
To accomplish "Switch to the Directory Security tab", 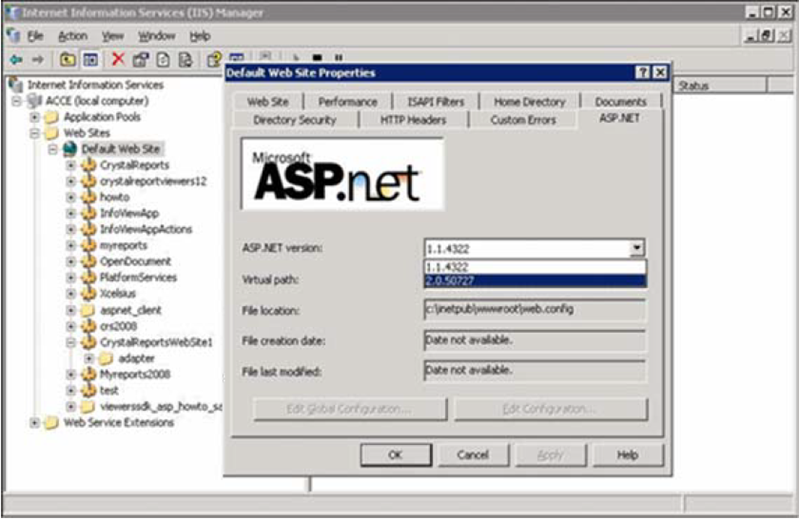I will [294, 120].
